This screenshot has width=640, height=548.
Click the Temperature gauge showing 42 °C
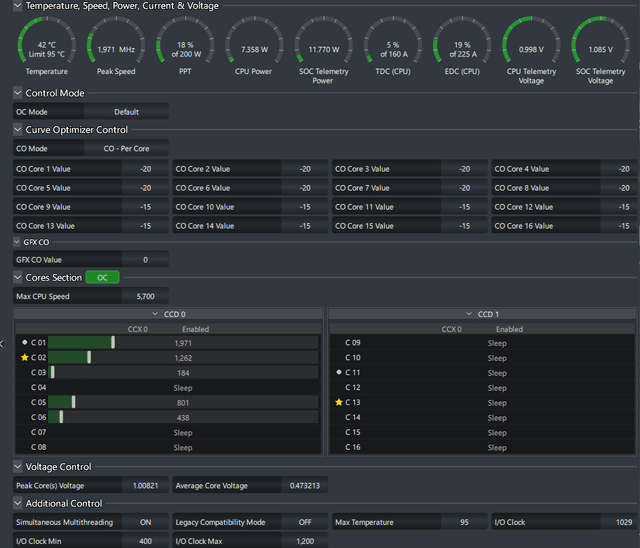[47, 46]
